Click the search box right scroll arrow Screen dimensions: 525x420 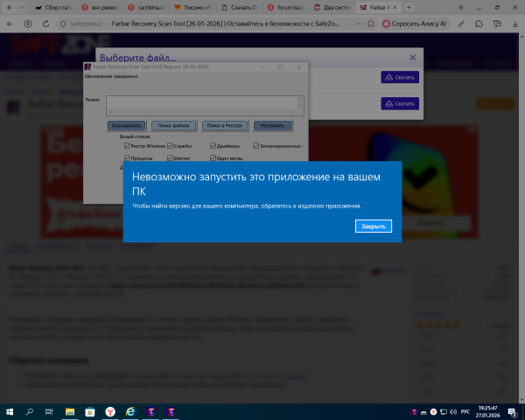tap(293, 112)
